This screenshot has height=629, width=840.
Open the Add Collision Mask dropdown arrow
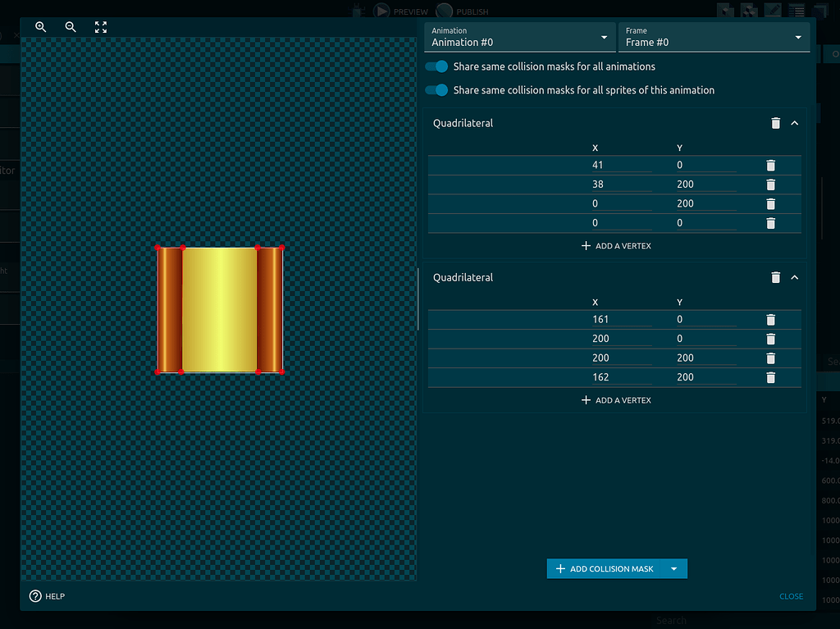(674, 569)
